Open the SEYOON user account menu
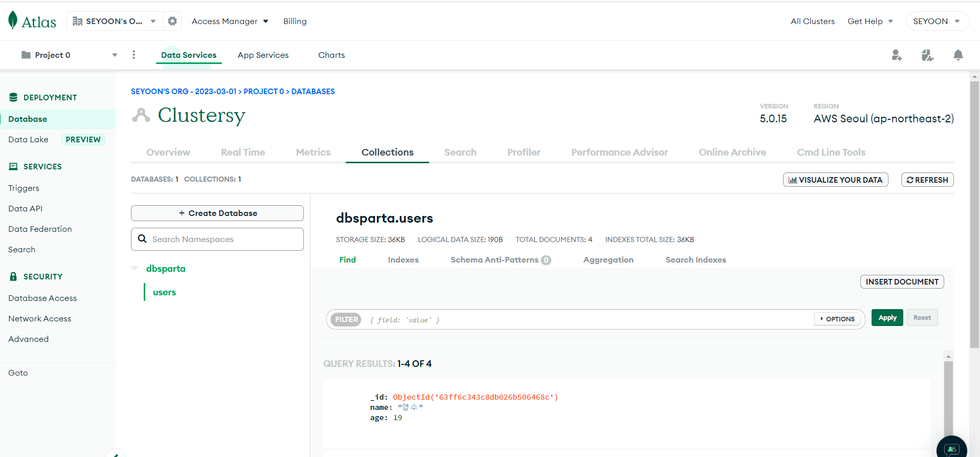The width and height of the screenshot is (980, 457). [937, 21]
